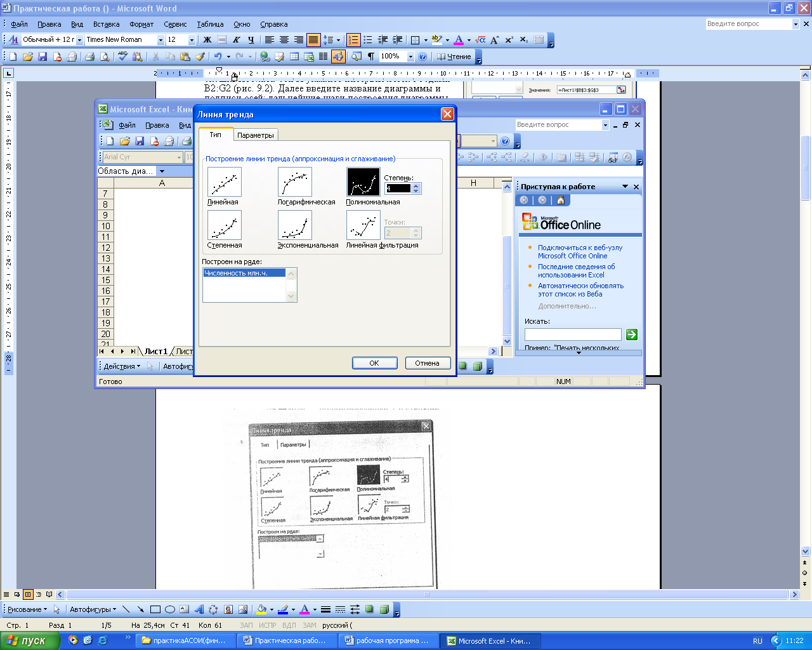Insert table in Word toolbar
This screenshot has width=812, height=650.
coord(294,56)
